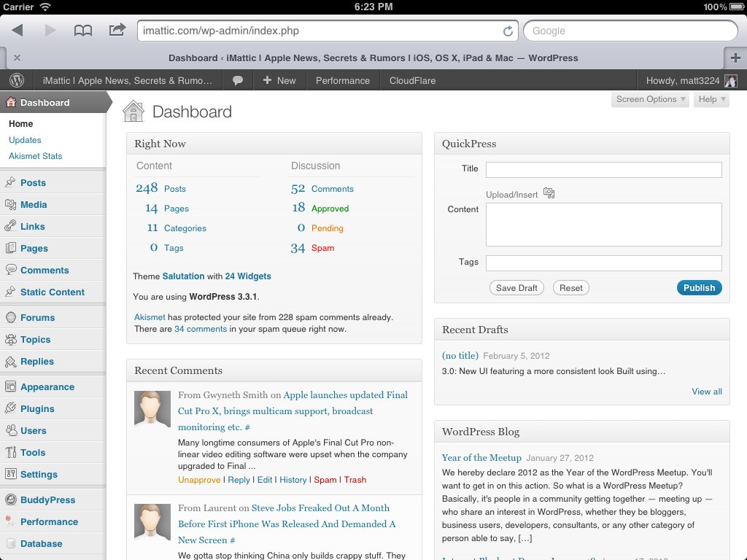747x560 pixels.
Task: Tap the Safari forward arrow
Action: [x=50, y=31]
